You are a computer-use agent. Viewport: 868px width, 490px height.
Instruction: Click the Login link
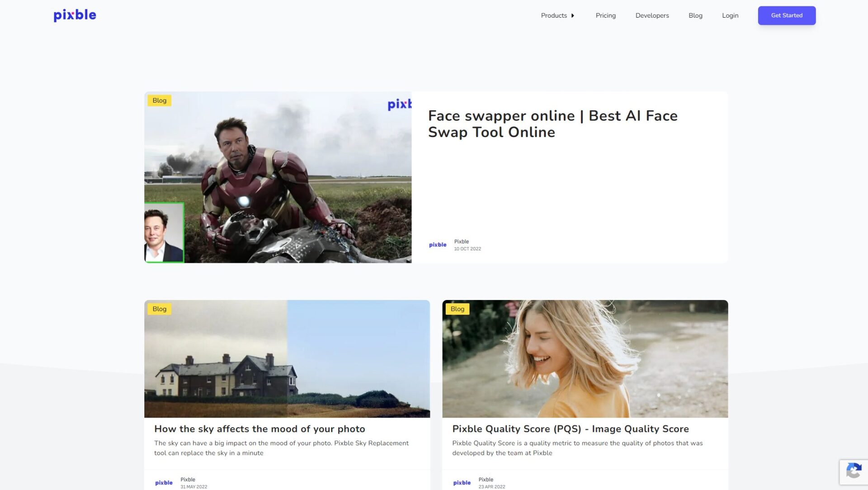coord(730,15)
